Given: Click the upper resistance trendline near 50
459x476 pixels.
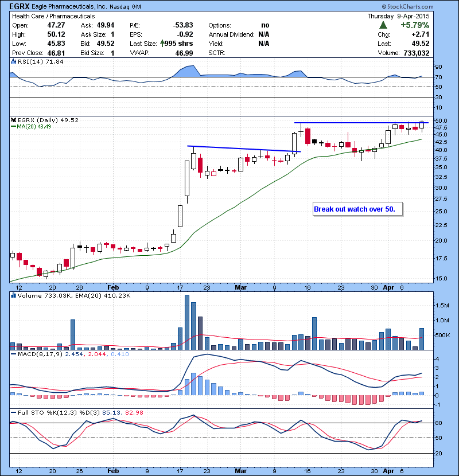Looking at the screenshot, I should 361,123.
